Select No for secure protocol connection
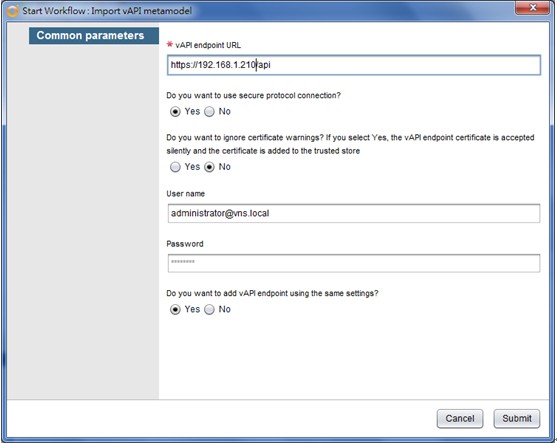The height and width of the screenshot is (443, 557). [209, 112]
